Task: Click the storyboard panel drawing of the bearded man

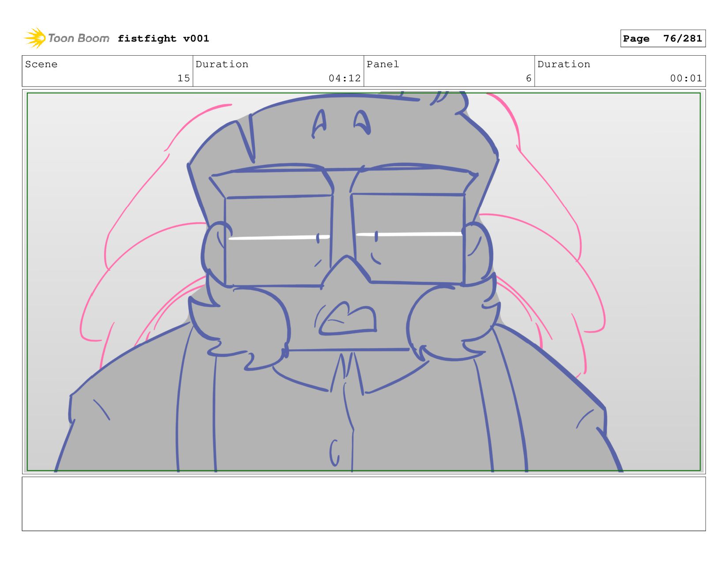Action: pos(364,282)
